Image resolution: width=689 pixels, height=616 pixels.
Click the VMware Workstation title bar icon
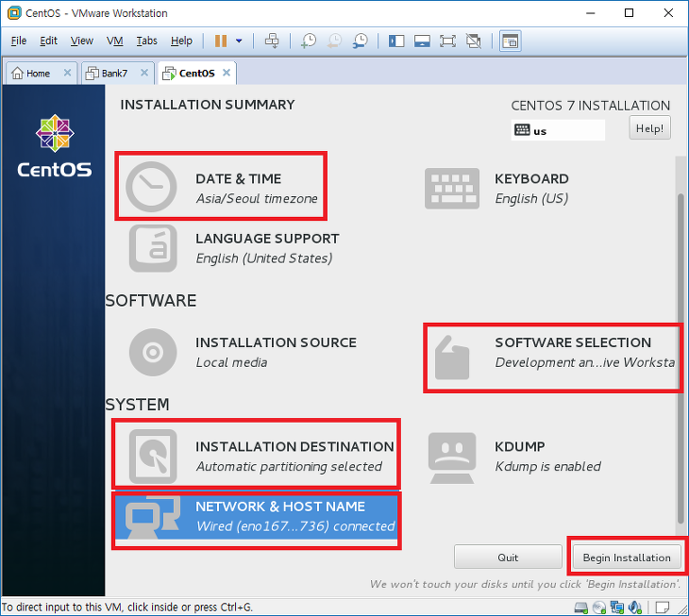(14, 12)
